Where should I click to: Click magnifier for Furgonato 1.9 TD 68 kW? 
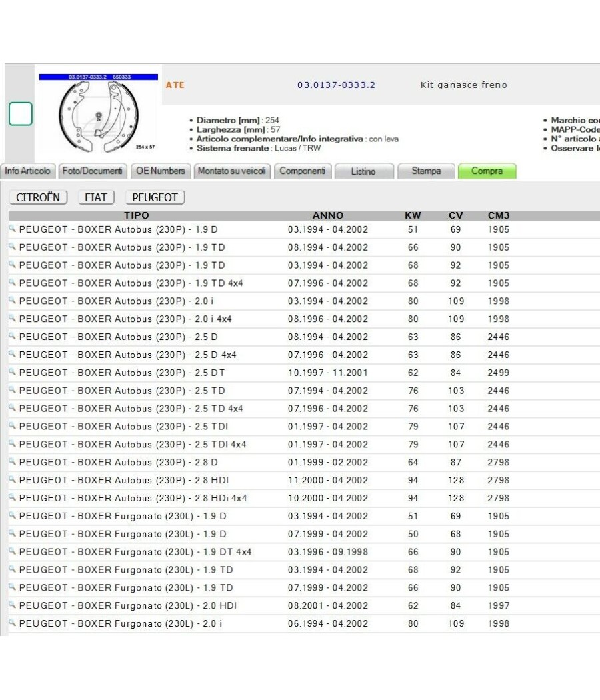12,569
